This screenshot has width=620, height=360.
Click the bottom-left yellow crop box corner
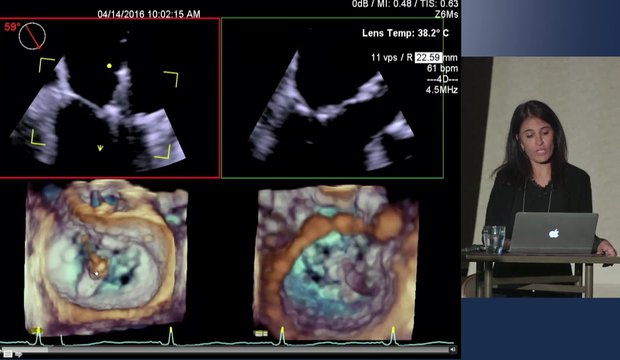38,137
